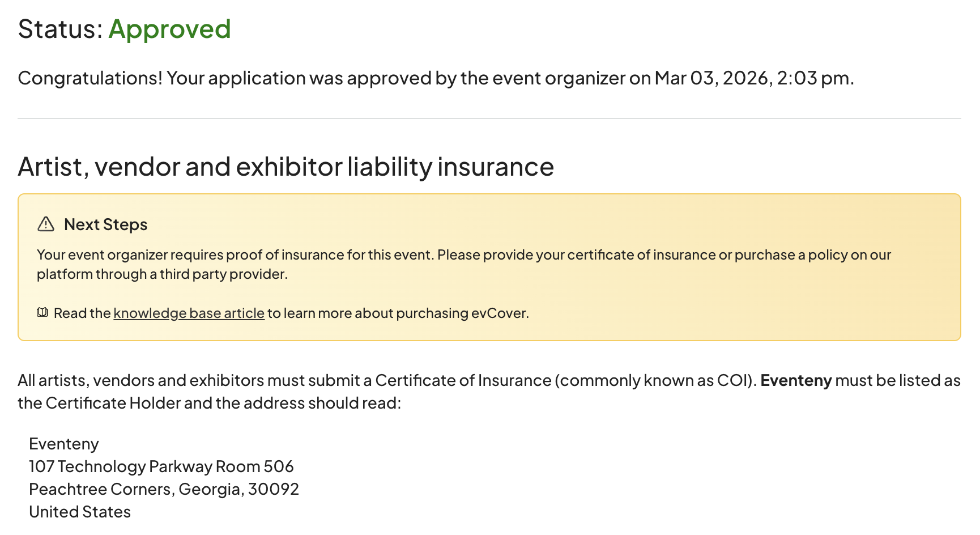Click the liability insurance section heading
Image resolution: width=980 pixels, height=535 pixels.
pyautogui.click(x=286, y=167)
